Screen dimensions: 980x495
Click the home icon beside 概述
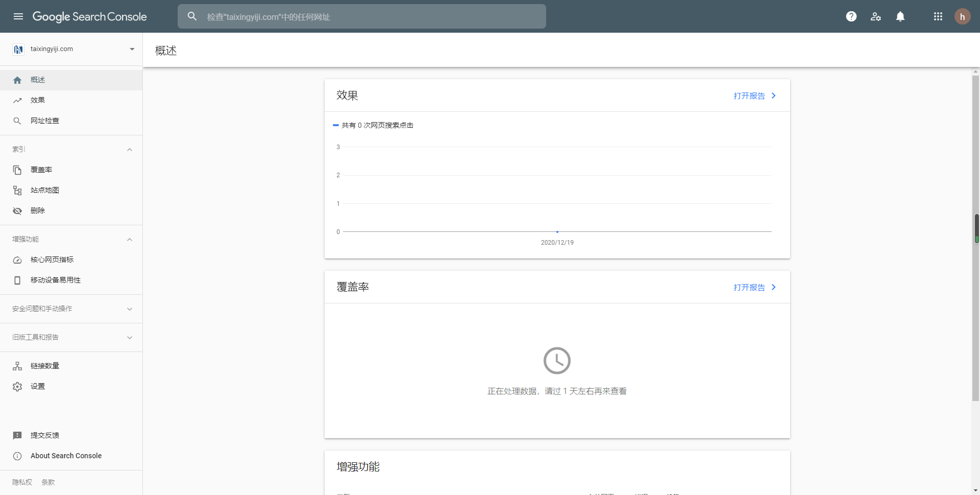coord(17,80)
